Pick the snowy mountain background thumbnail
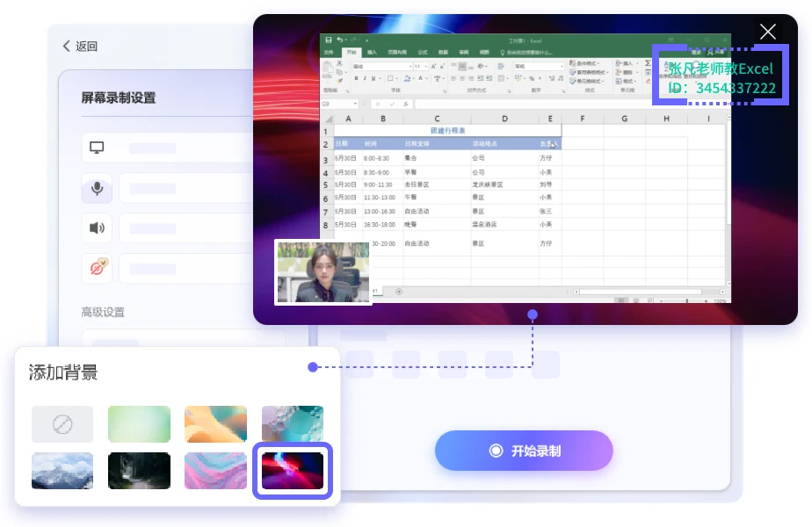 (62, 471)
